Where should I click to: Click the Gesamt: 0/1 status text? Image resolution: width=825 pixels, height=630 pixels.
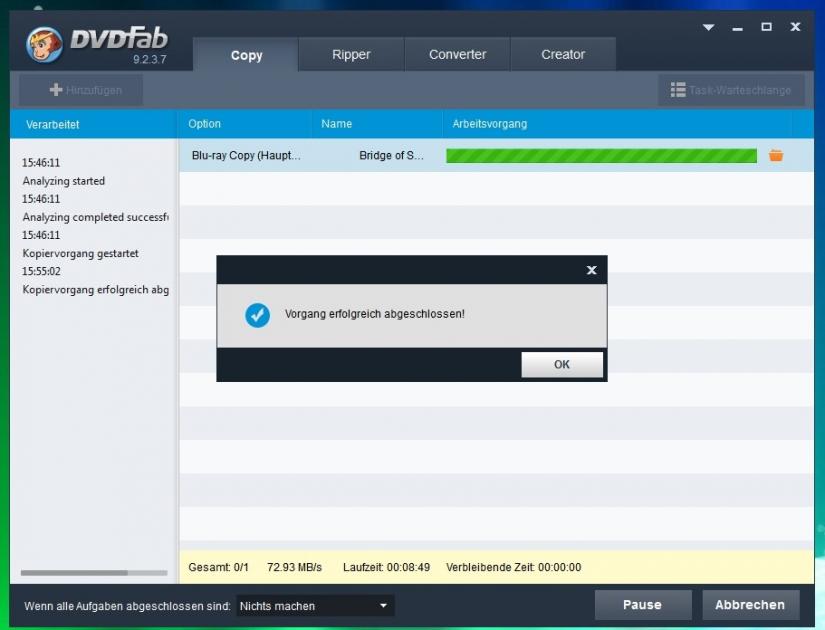click(x=218, y=567)
